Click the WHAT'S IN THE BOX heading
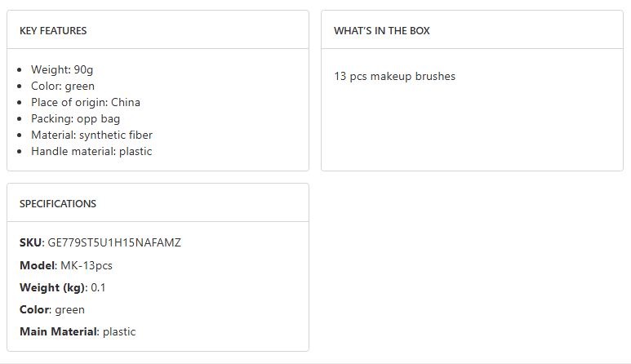Image resolution: width=631 pixels, height=364 pixels. (381, 31)
